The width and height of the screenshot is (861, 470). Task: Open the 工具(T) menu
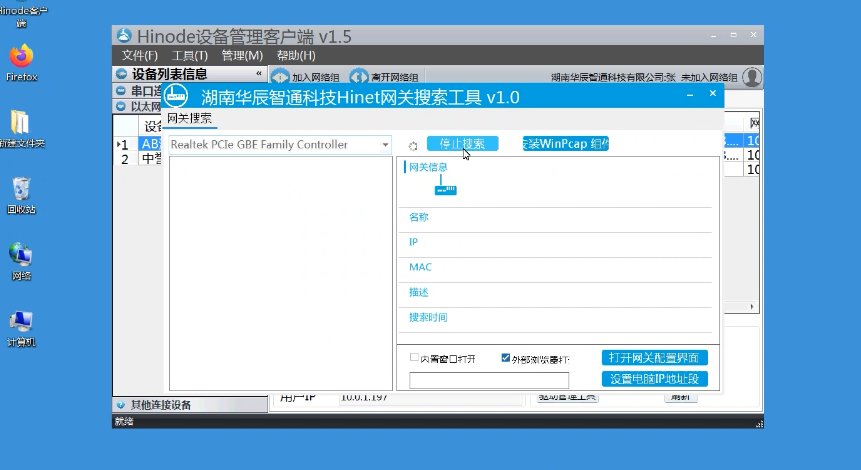click(x=190, y=56)
